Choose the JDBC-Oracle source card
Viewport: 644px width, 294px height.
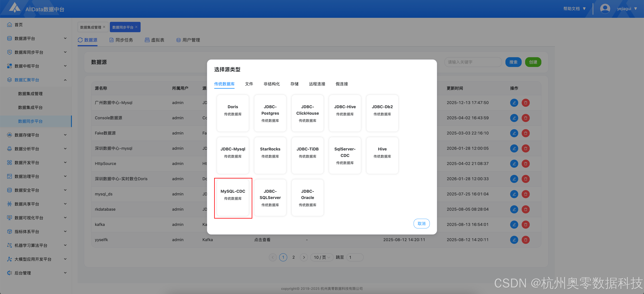click(307, 197)
